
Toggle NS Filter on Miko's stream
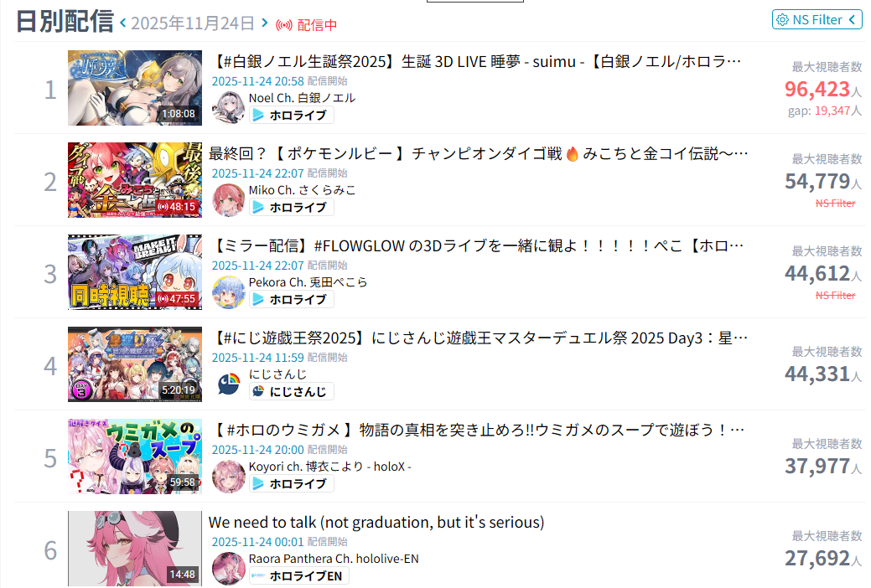point(835,204)
